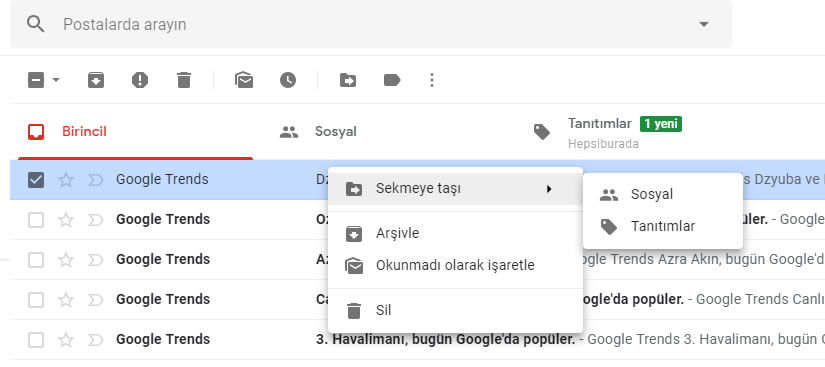Switch to the Sosyal tab
Image resolution: width=825 pixels, height=367 pixels.
click(388, 132)
